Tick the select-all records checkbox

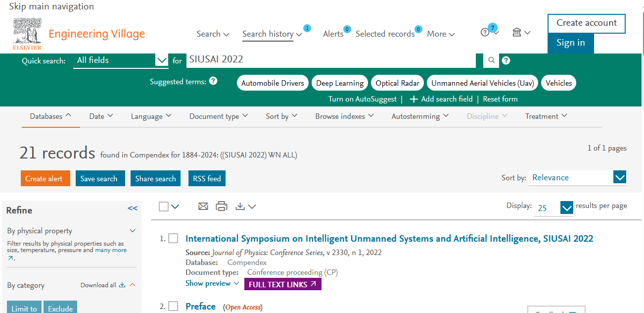pyautogui.click(x=164, y=207)
